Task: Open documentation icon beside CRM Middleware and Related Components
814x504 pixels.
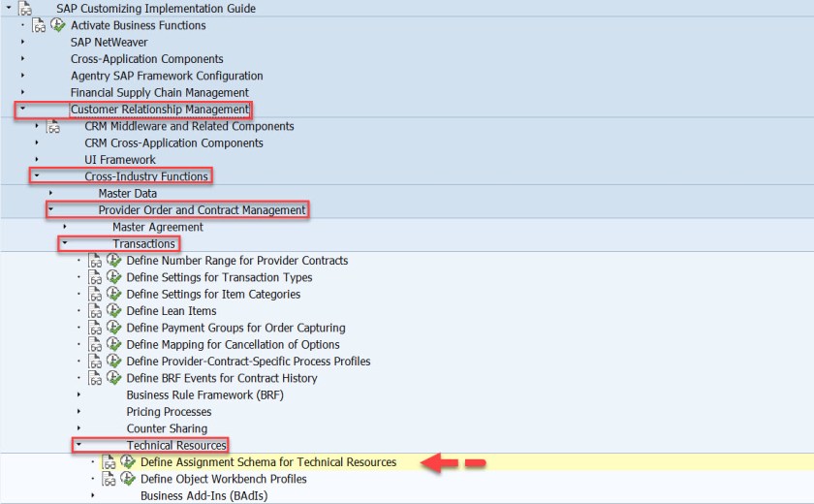Action: click(x=52, y=126)
